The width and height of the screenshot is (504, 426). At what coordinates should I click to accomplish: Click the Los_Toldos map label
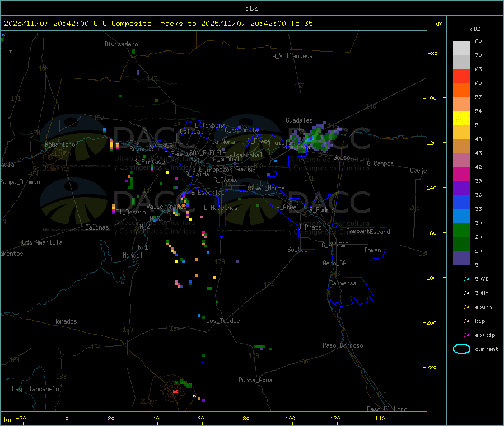(223, 321)
